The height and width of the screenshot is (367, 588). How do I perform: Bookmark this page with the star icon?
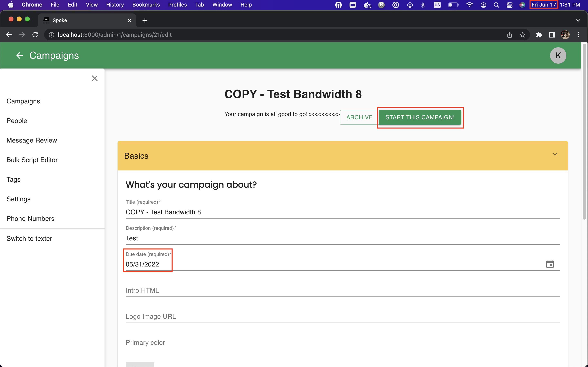coord(523,35)
